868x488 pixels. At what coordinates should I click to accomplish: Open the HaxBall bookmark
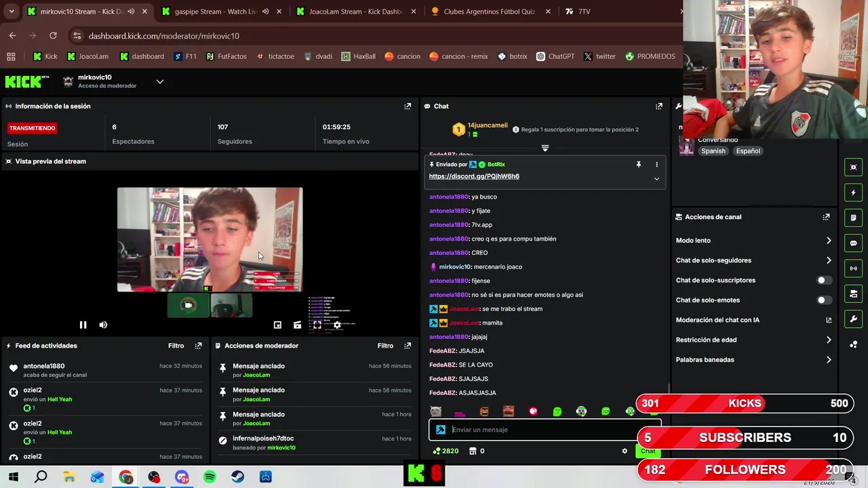pos(358,56)
